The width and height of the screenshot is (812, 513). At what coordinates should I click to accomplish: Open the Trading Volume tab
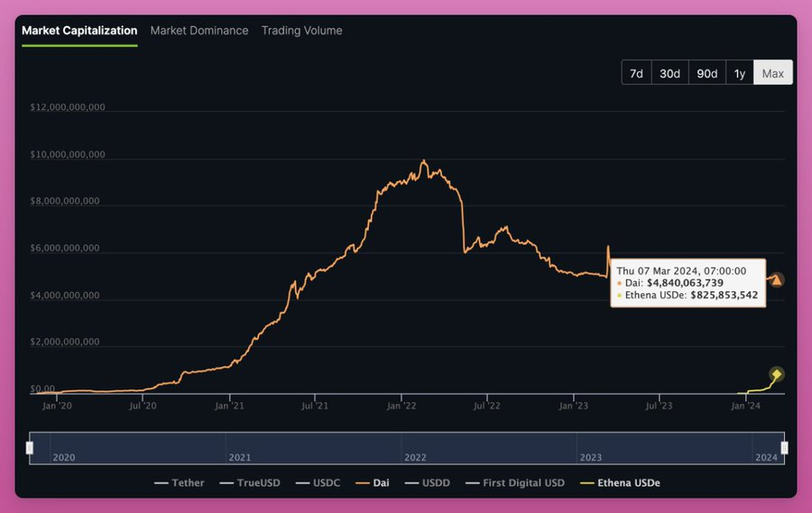pos(301,31)
